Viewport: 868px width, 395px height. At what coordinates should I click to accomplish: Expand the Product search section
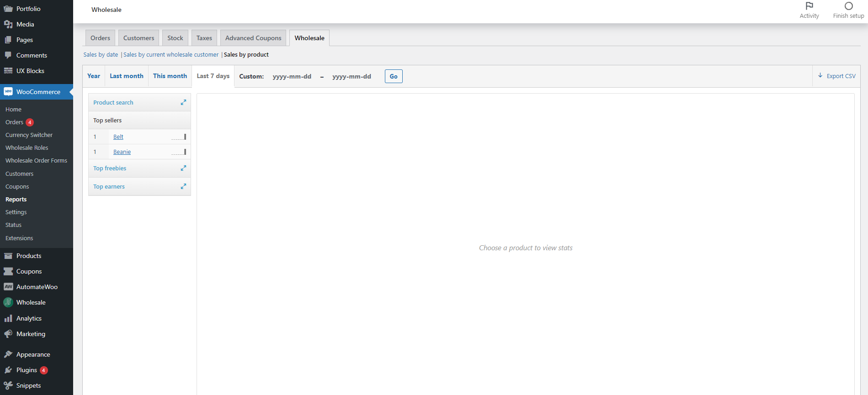coord(183,103)
